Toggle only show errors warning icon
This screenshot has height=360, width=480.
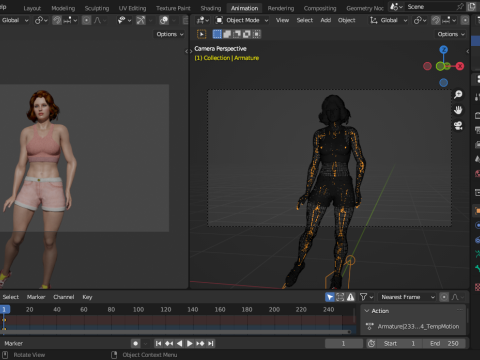pos(350,297)
